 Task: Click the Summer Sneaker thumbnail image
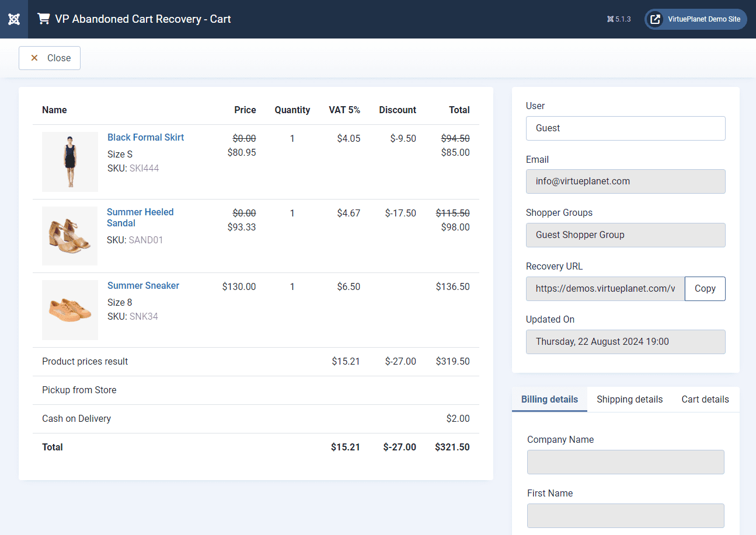tap(70, 310)
